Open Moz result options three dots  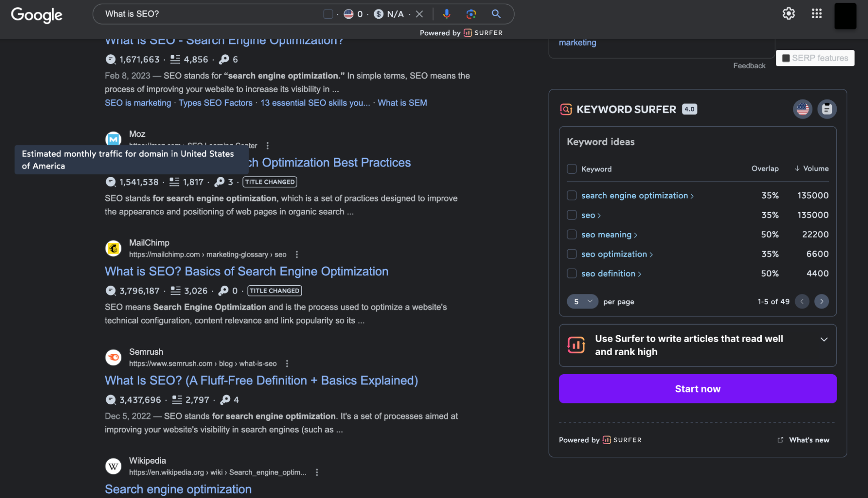(267, 145)
